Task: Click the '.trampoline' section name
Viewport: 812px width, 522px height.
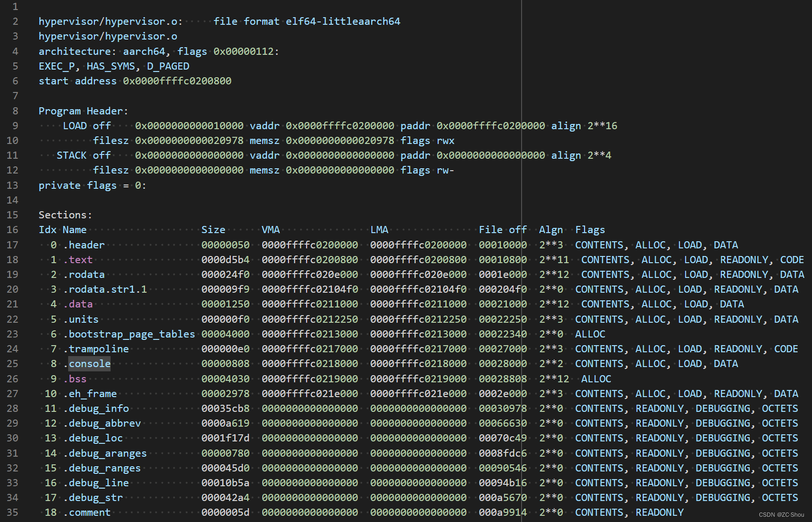Action: click(x=96, y=348)
